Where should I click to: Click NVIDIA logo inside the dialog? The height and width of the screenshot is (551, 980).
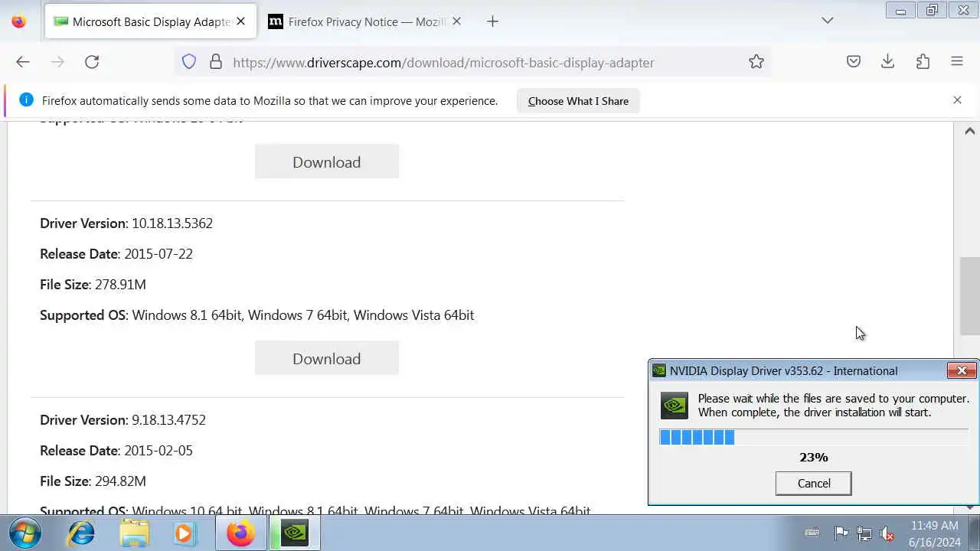coord(675,406)
